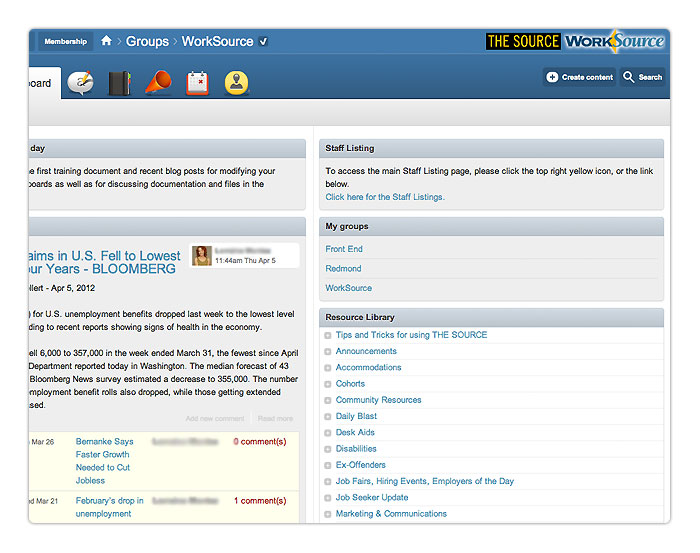Click the Search button
The width and height of the screenshot is (700, 553).
642,77
